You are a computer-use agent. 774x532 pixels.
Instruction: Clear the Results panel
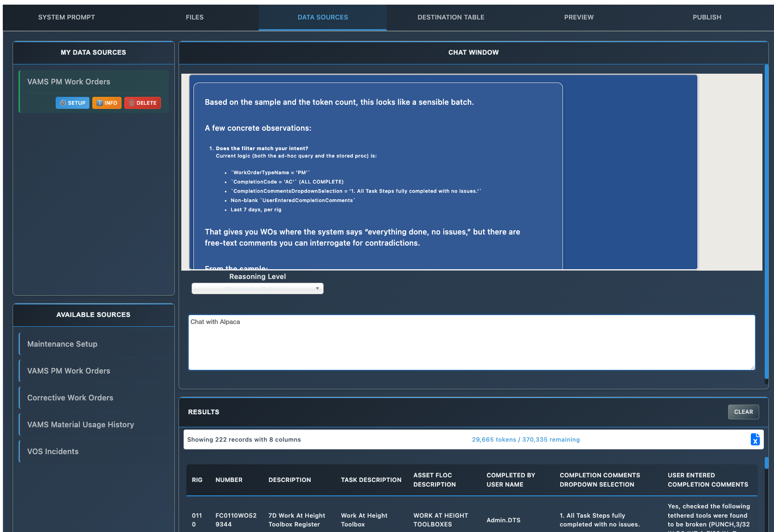click(743, 412)
